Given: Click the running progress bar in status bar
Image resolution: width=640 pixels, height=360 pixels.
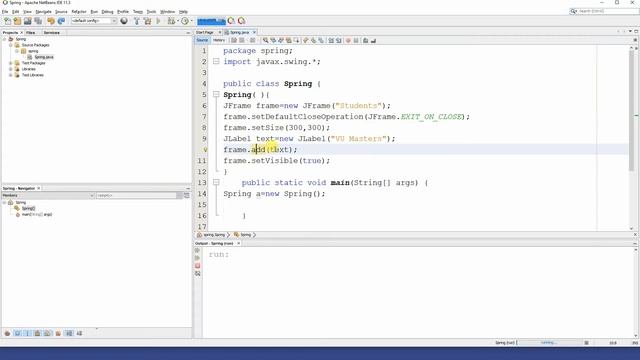Looking at the screenshot, I should tap(549, 343).
